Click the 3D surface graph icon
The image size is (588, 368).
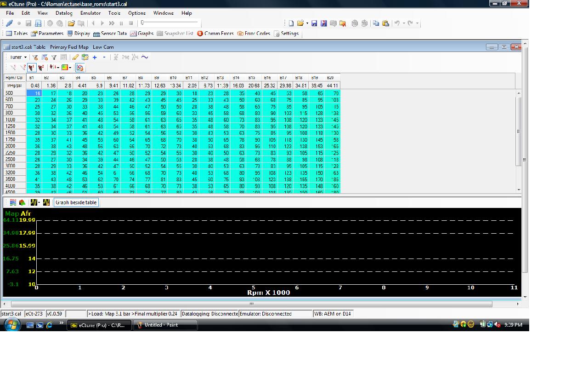click(22, 202)
